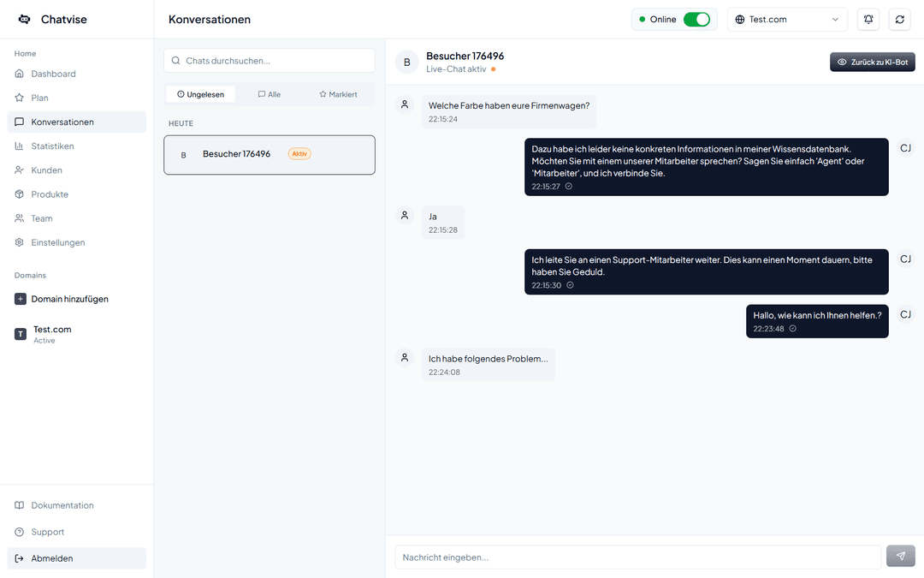Click the Zurück zu KI-Bot button
The width and height of the screenshot is (924, 578).
pos(872,62)
